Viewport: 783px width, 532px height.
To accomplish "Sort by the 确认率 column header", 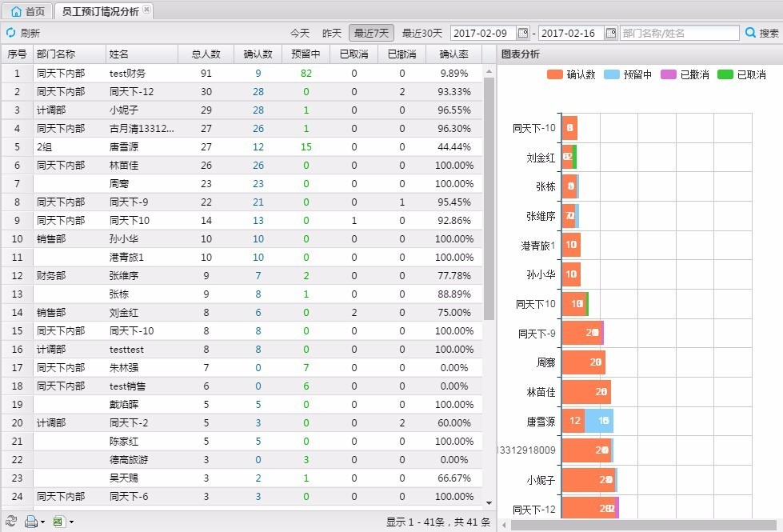I will [x=453, y=54].
